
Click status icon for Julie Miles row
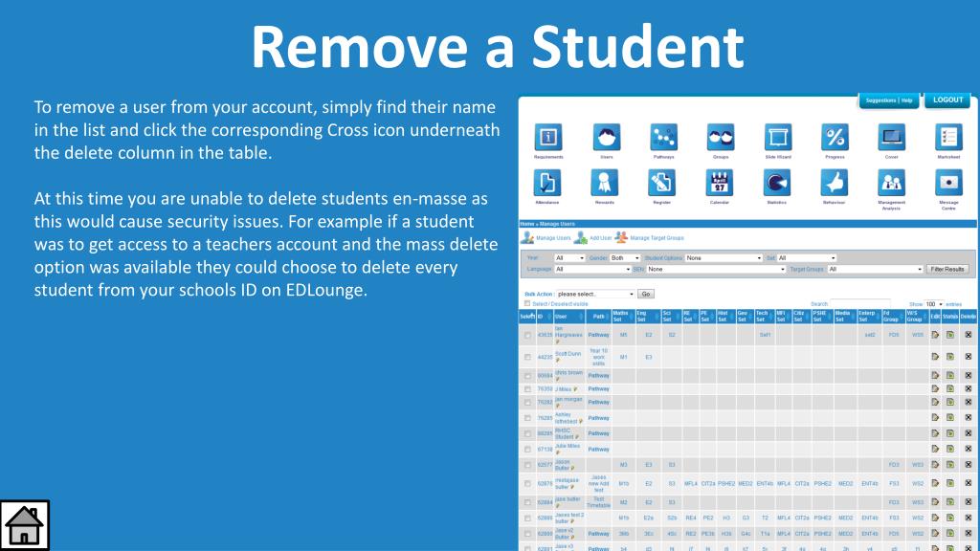[950, 449]
